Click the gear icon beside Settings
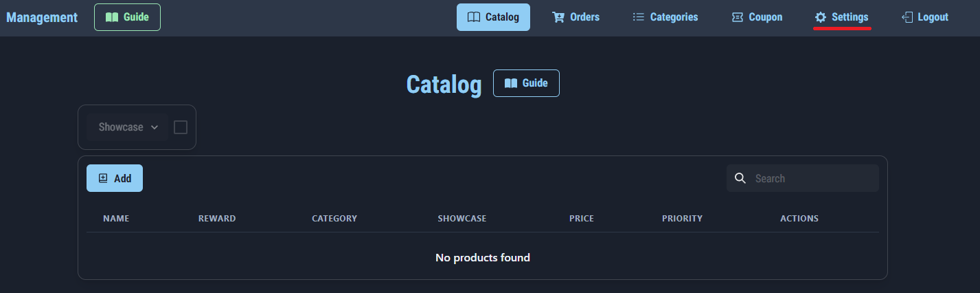This screenshot has width=980, height=293. point(820,17)
